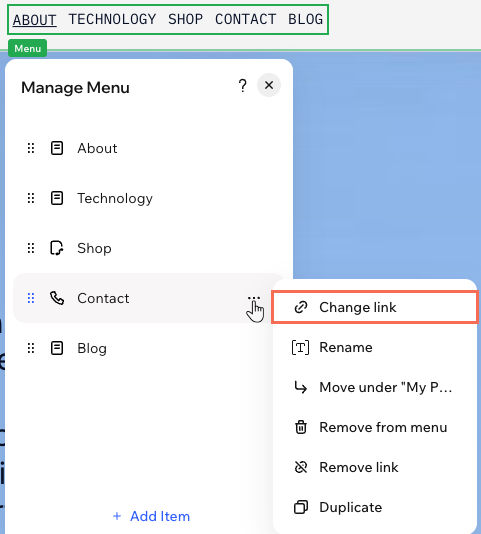This screenshot has width=481, height=534.
Task: Click the trash icon beside Remove from menu
Action: pyautogui.click(x=301, y=427)
